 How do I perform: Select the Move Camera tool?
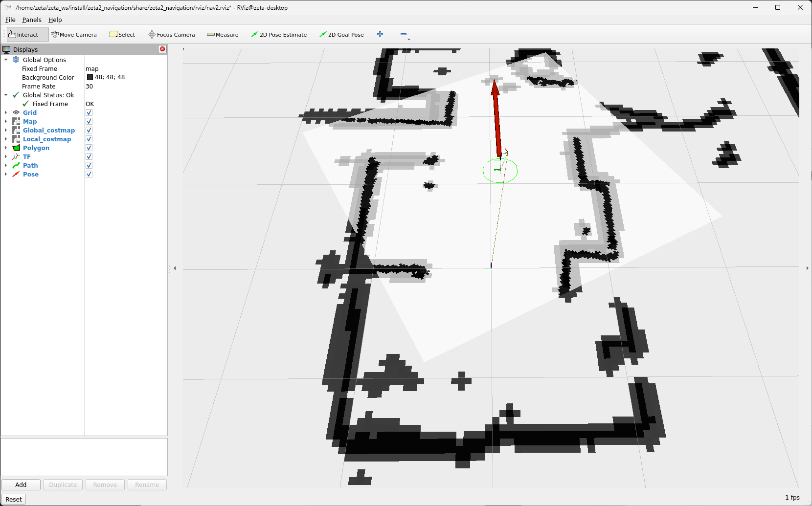(74, 35)
